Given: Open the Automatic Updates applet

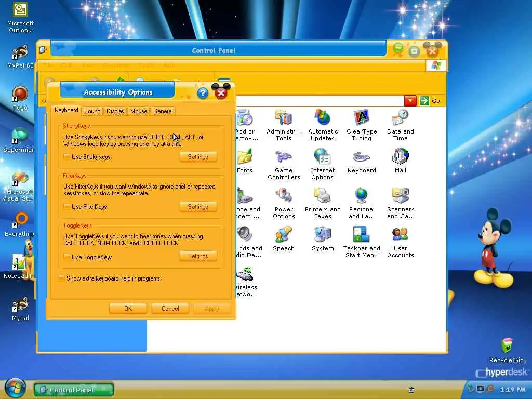Looking at the screenshot, I should [323, 125].
